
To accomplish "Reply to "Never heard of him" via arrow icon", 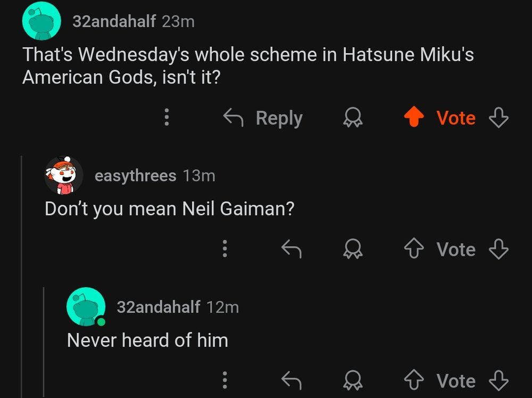I will (291, 380).
